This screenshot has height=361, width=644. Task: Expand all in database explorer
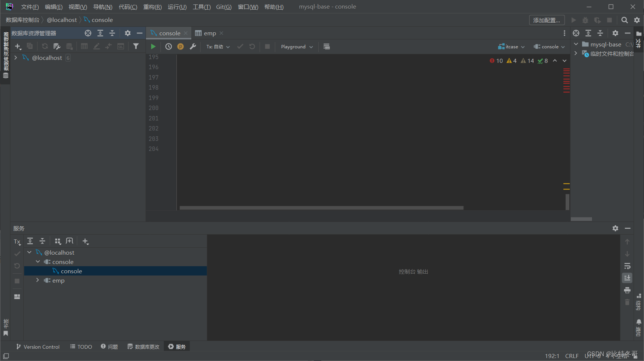point(100,33)
